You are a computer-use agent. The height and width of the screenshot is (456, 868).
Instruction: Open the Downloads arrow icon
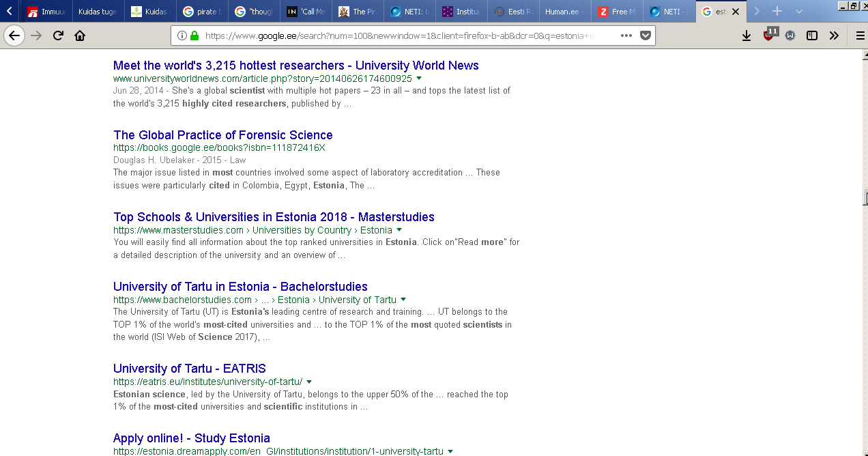pyautogui.click(x=747, y=35)
